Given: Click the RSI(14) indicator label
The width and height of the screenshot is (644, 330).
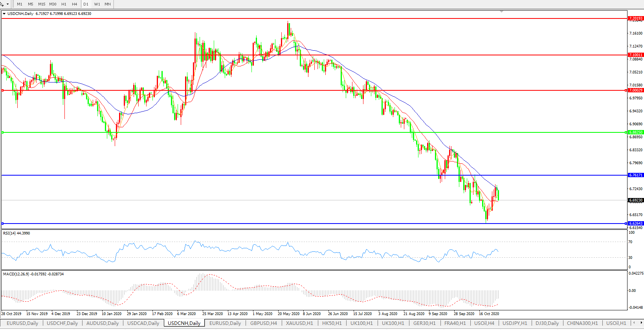Looking at the screenshot, I should (x=16, y=233).
